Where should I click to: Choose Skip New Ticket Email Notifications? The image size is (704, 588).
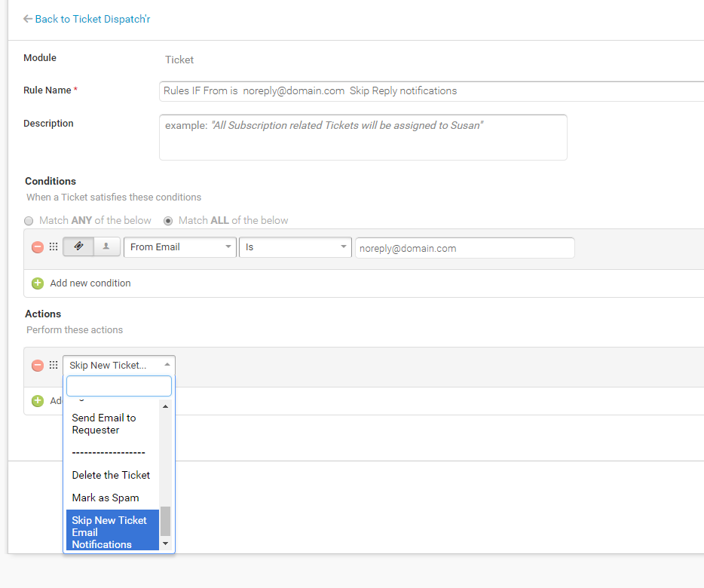tap(113, 530)
